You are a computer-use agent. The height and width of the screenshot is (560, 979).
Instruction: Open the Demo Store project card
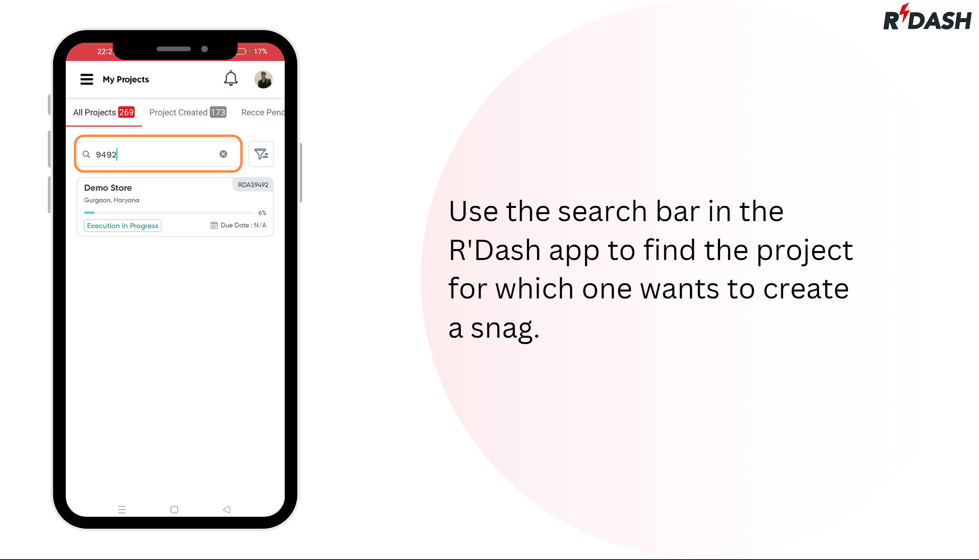[x=175, y=205]
